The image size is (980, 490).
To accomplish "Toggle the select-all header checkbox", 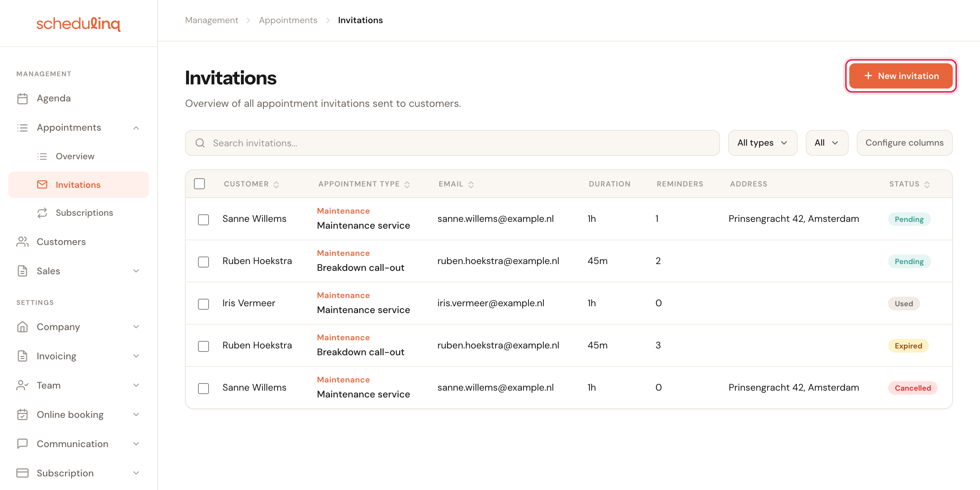I will pos(199,184).
